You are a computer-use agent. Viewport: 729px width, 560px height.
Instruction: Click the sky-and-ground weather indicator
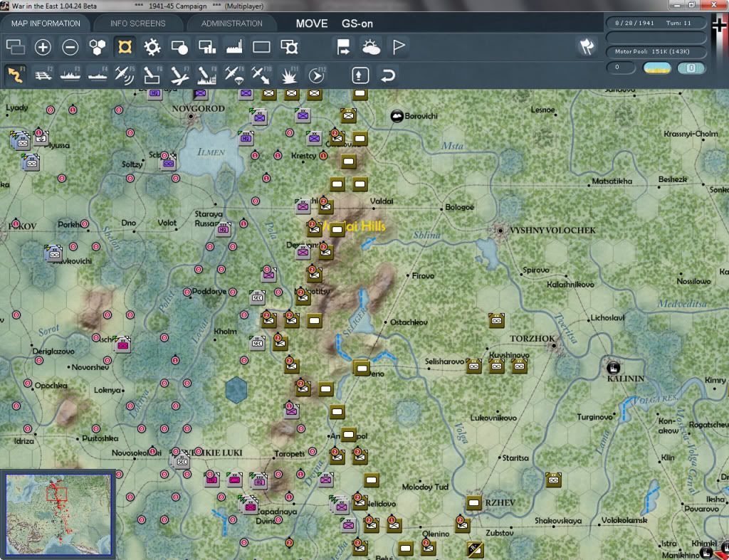[657, 68]
